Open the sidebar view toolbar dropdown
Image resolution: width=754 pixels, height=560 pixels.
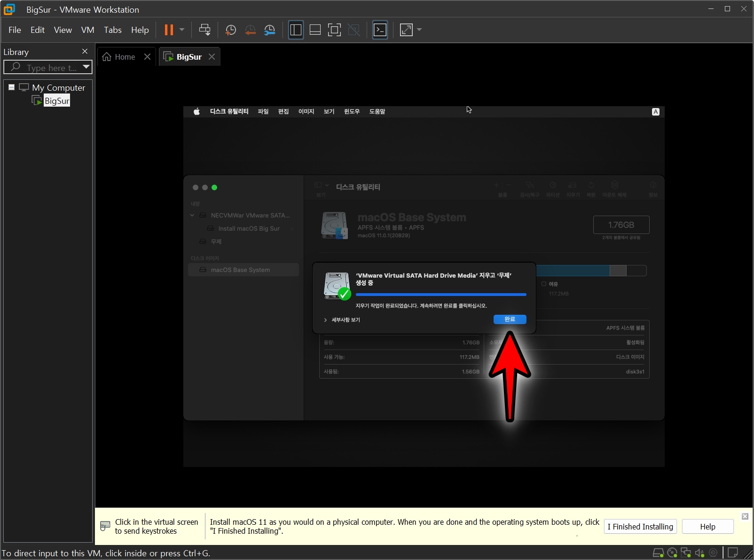pyautogui.click(x=322, y=185)
